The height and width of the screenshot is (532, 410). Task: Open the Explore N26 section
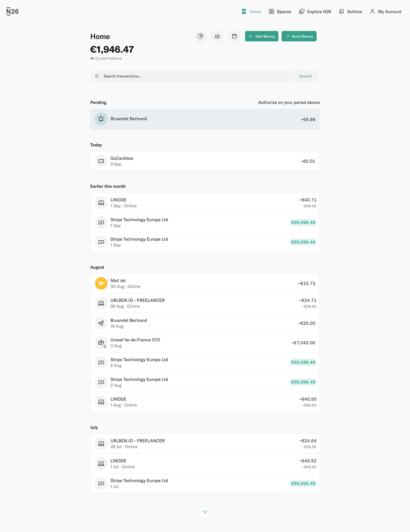(x=302, y=11)
